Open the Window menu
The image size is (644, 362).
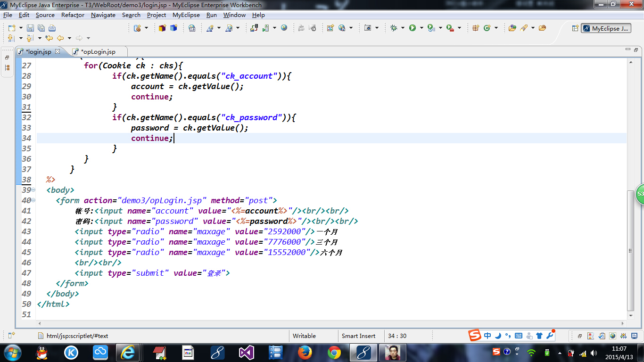[234, 15]
